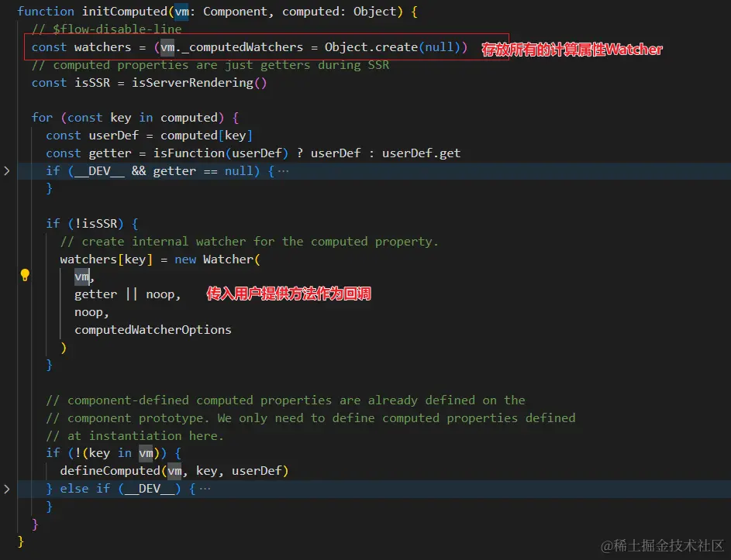Click 'create internal watcher' comment
The height and width of the screenshot is (560, 731).
pos(250,242)
